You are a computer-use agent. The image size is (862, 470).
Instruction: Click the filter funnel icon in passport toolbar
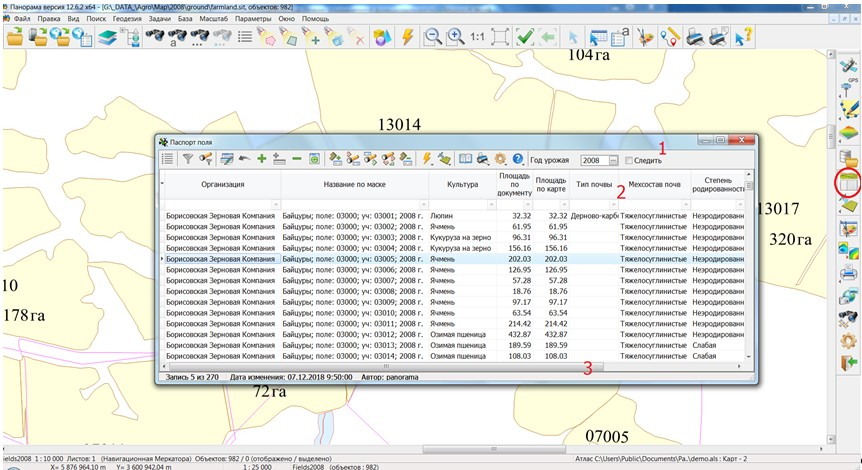point(187,159)
